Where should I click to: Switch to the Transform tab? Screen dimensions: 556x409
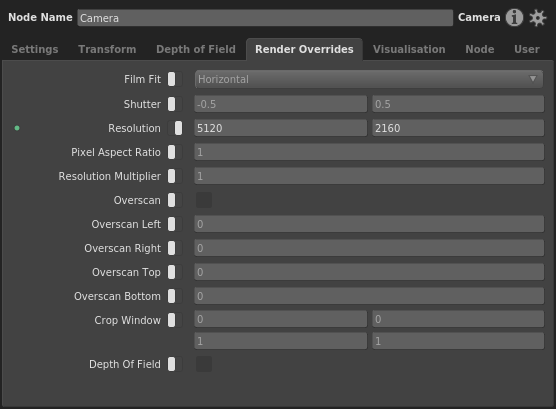tap(107, 49)
